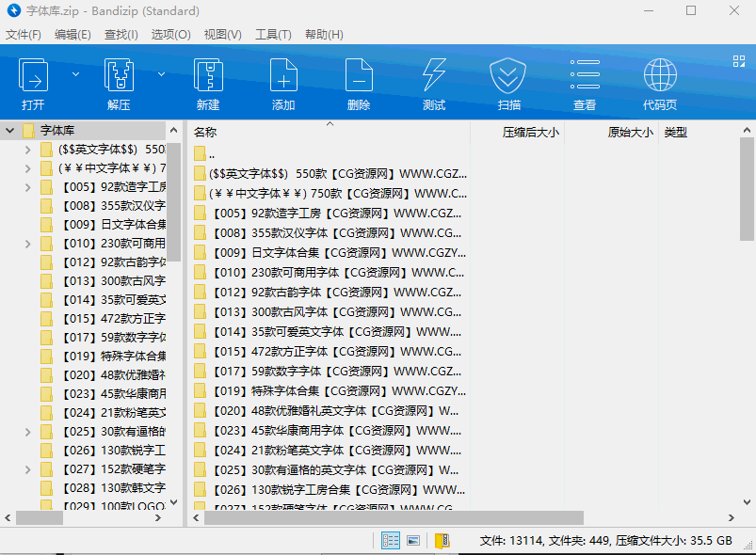
Task: Click the Scan (扫描) shield icon
Action: (x=507, y=75)
